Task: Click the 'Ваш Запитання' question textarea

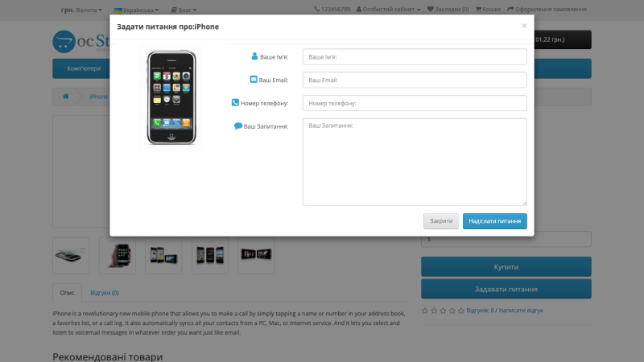Action: point(415,162)
